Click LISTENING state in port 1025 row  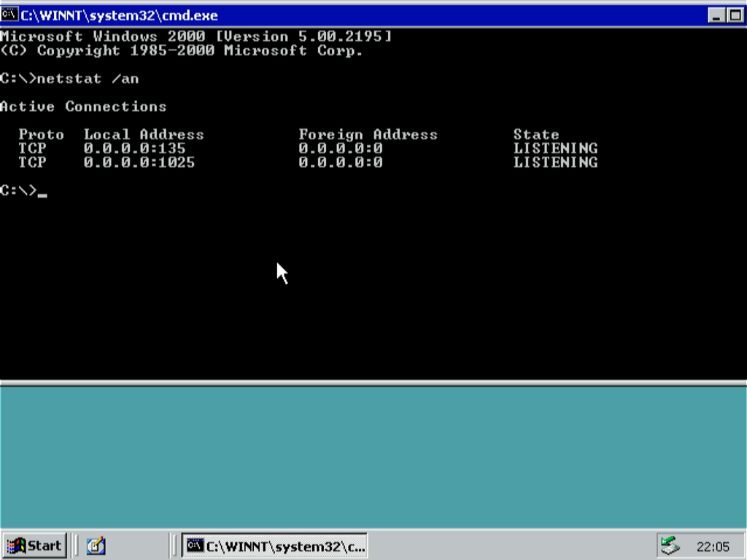tap(555, 163)
